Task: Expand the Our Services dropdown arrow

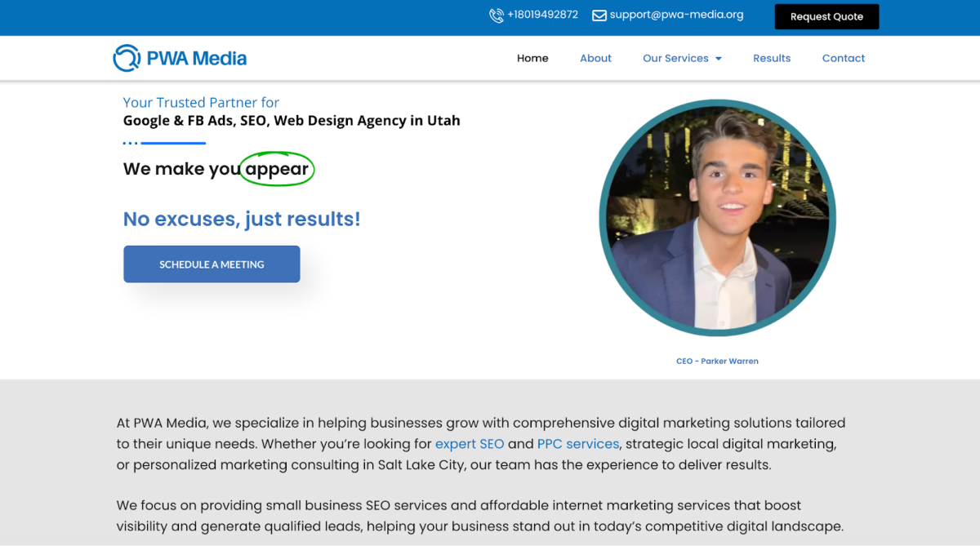Action: pos(719,59)
